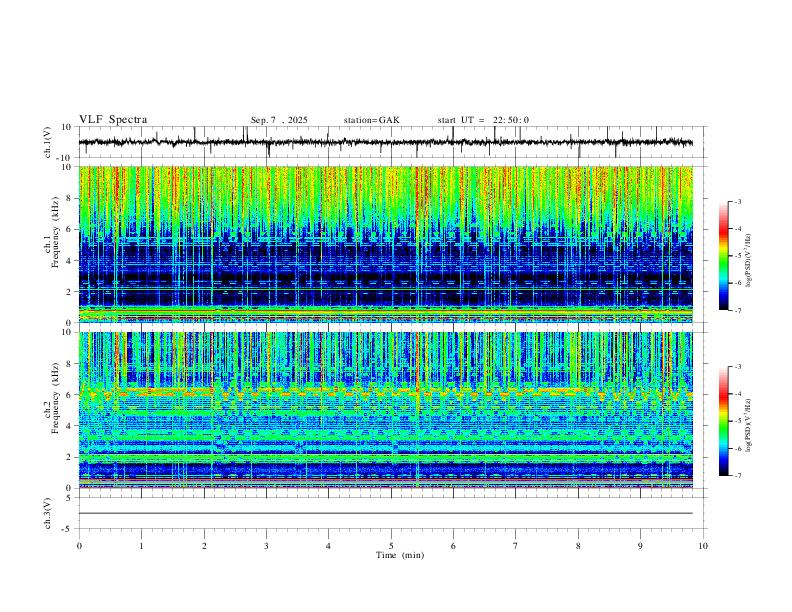Screen dimensions: 792x612
Task: Click the -5 V tick on ch.3 axis
Action: coord(68,529)
